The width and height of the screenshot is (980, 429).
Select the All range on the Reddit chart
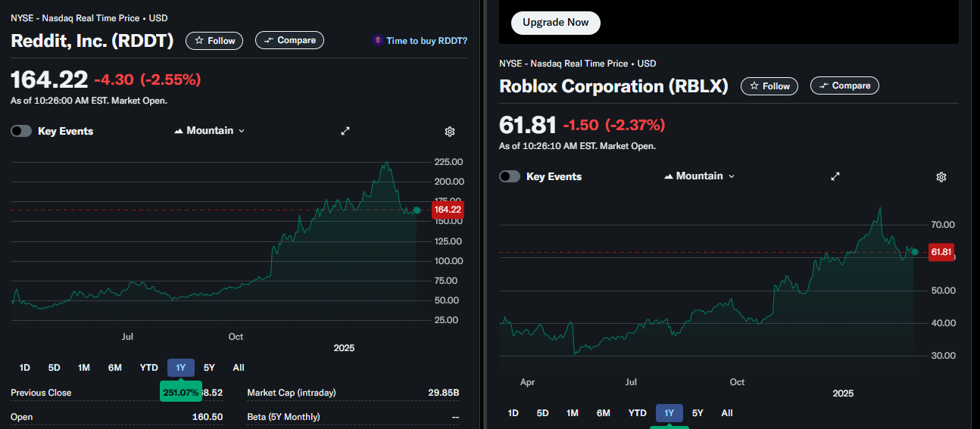point(239,368)
